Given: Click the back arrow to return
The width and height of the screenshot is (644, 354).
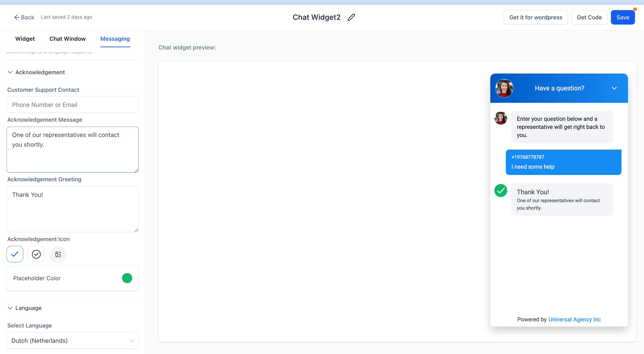Looking at the screenshot, I should click(24, 17).
